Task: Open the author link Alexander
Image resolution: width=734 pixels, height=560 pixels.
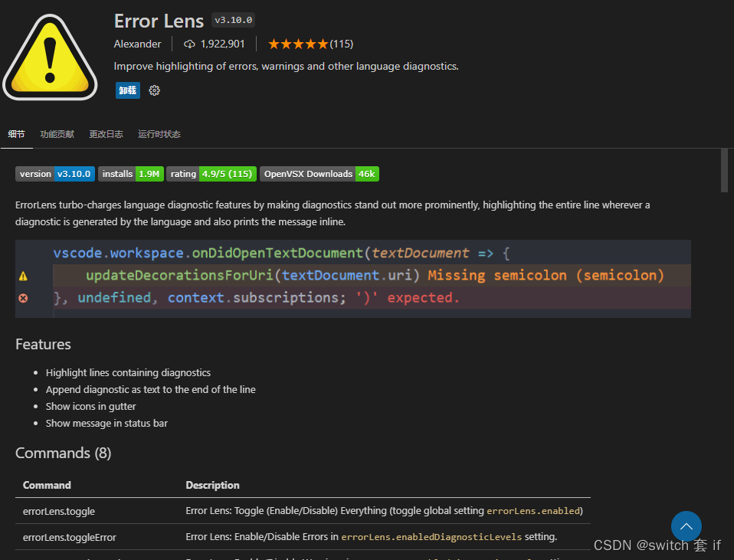Action: (137, 44)
